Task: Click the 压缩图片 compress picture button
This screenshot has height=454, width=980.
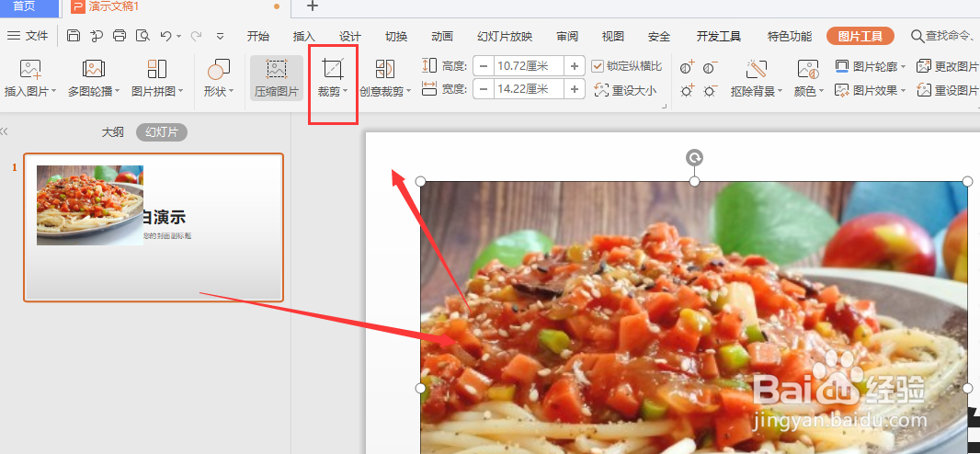Action: pos(277,78)
